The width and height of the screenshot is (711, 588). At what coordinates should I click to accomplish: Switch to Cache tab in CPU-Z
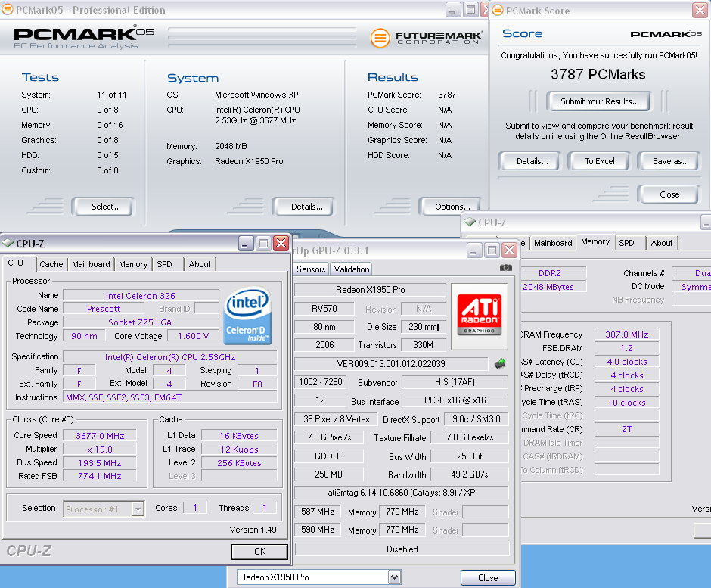tap(51, 264)
